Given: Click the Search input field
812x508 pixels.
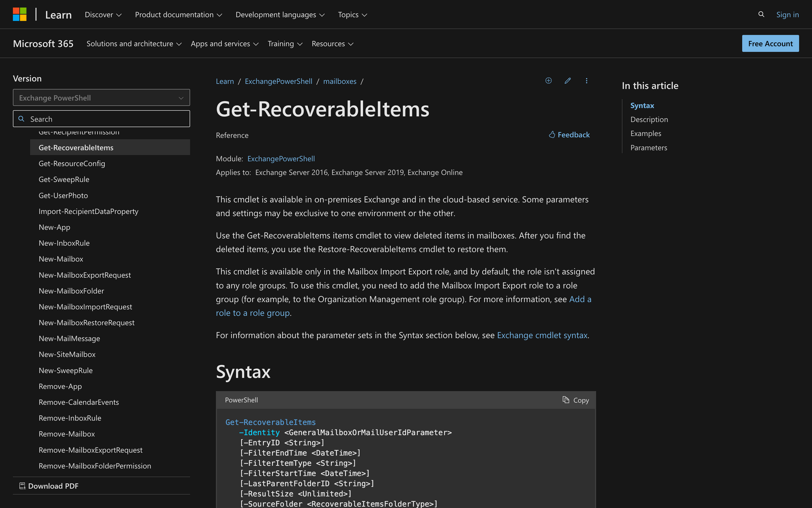Looking at the screenshot, I should (101, 118).
